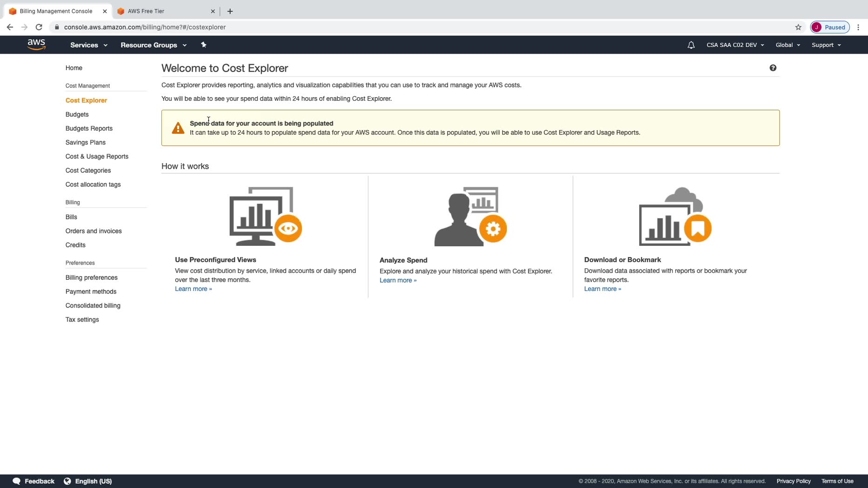Open Cost allocation tags
This screenshot has width=868, height=488.
[x=93, y=185]
